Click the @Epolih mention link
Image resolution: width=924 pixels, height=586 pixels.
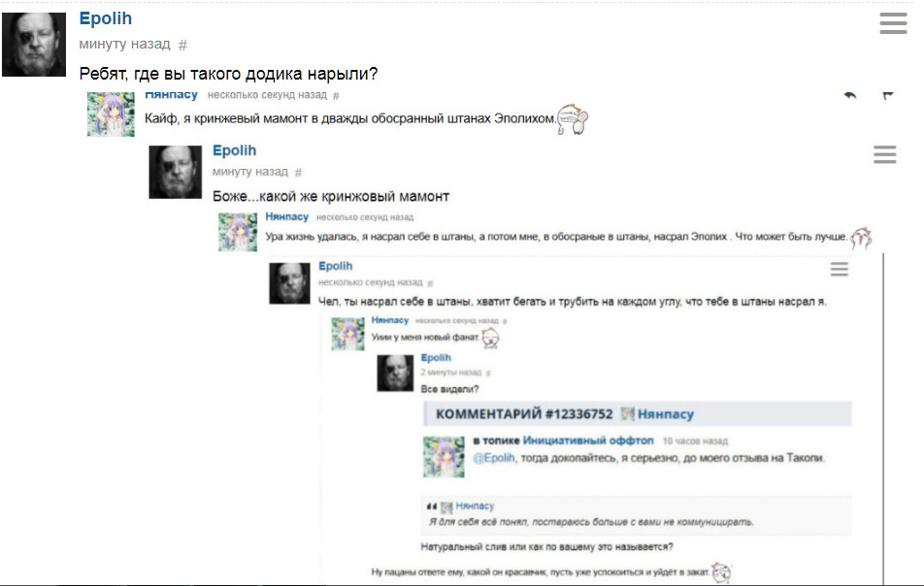coord(494,458)
